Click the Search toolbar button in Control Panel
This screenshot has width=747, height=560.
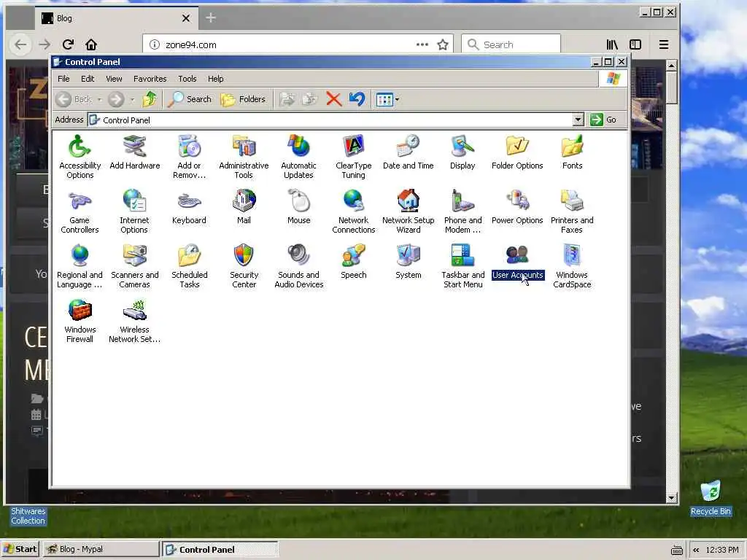[x=190, y=99]
